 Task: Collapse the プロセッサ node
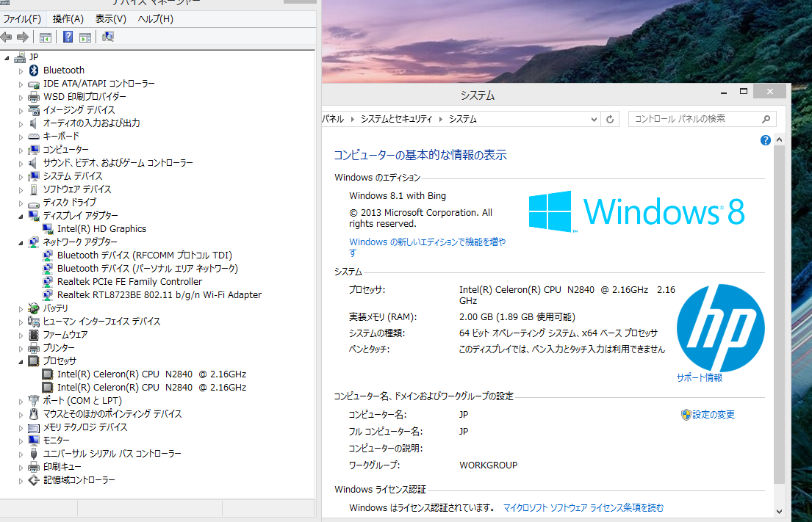(21, 362)
